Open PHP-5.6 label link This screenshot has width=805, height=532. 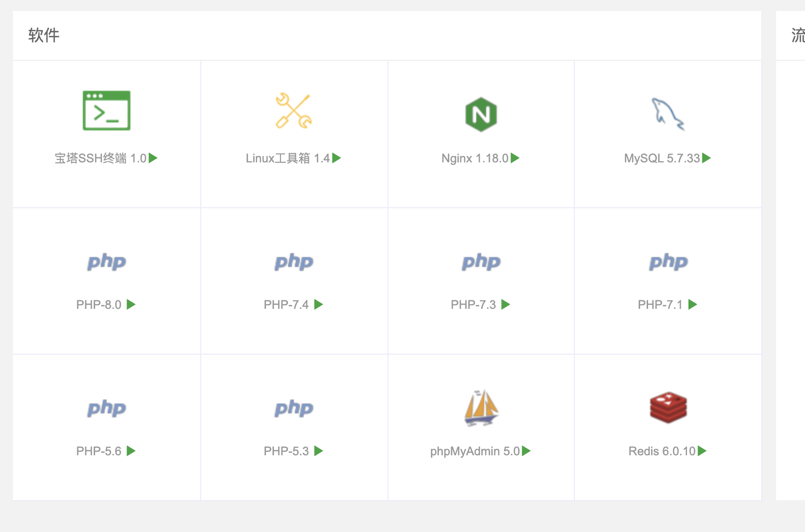[99, 451]
